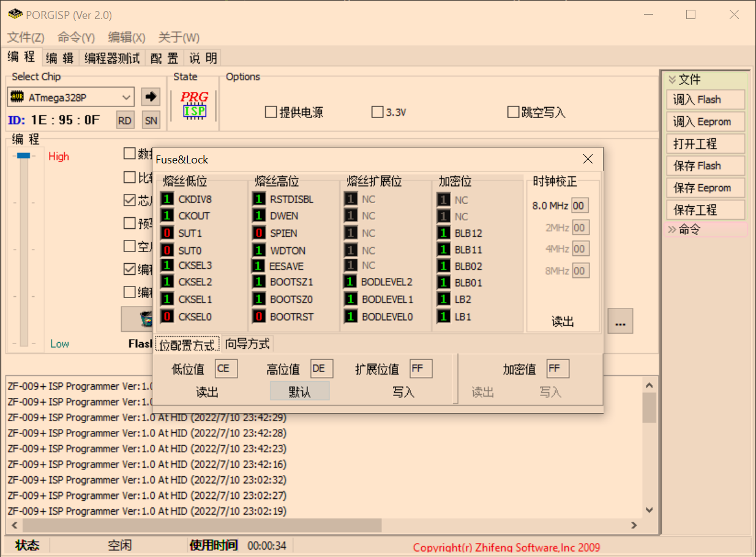Click the 打开工程 button
Viewport: 756px width, 557px height.
point(705,144)
